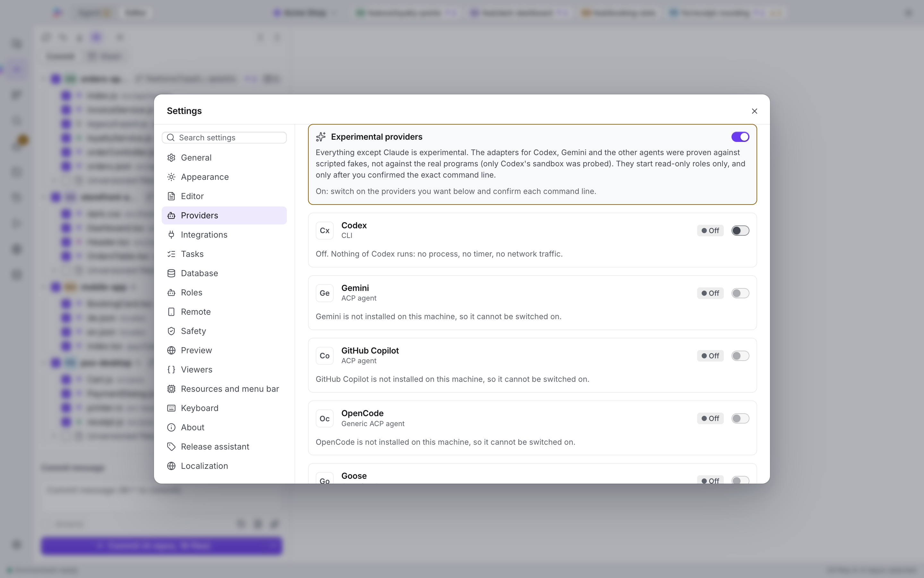The height and width of the screenshot is (578, 924).
Task: Click the Release assistant tag icon
Action: (171, 446)
